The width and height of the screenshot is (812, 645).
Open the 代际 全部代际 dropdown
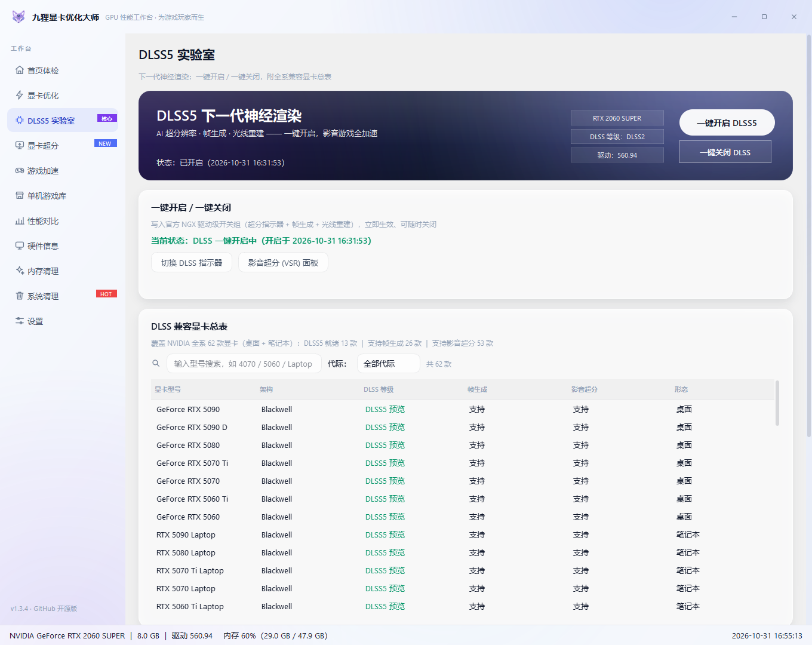(x=388, y=364)
